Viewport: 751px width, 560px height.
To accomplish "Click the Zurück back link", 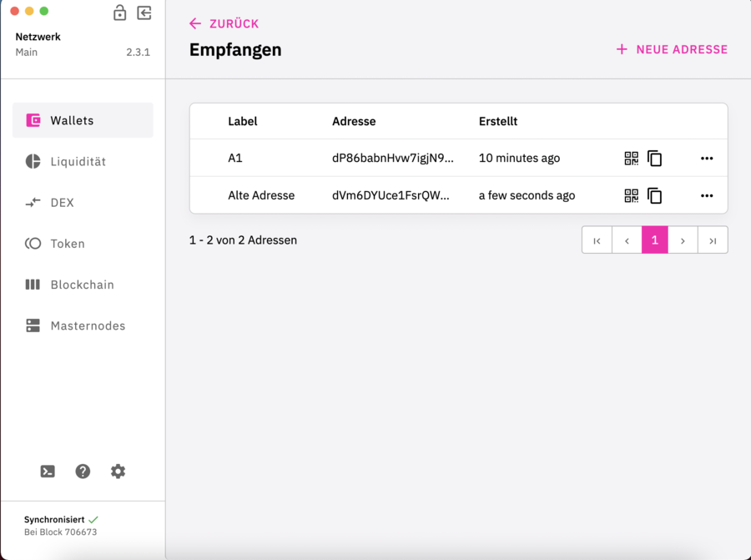I will 224,23.
